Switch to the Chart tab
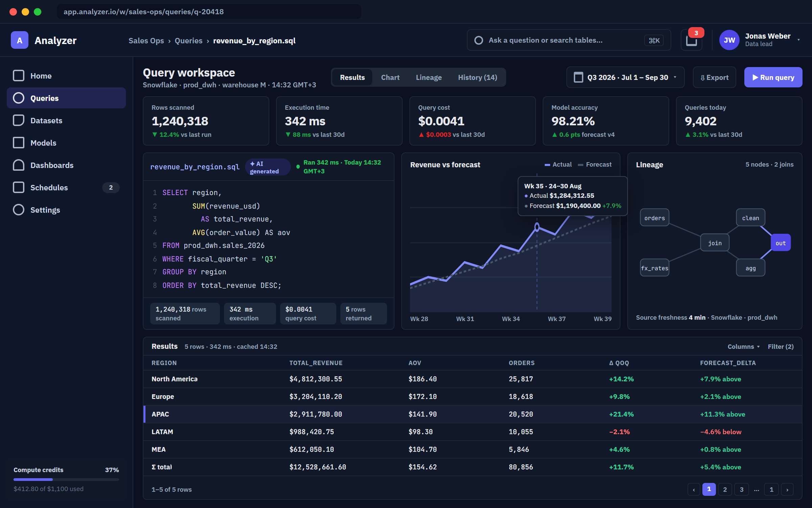 390,77
